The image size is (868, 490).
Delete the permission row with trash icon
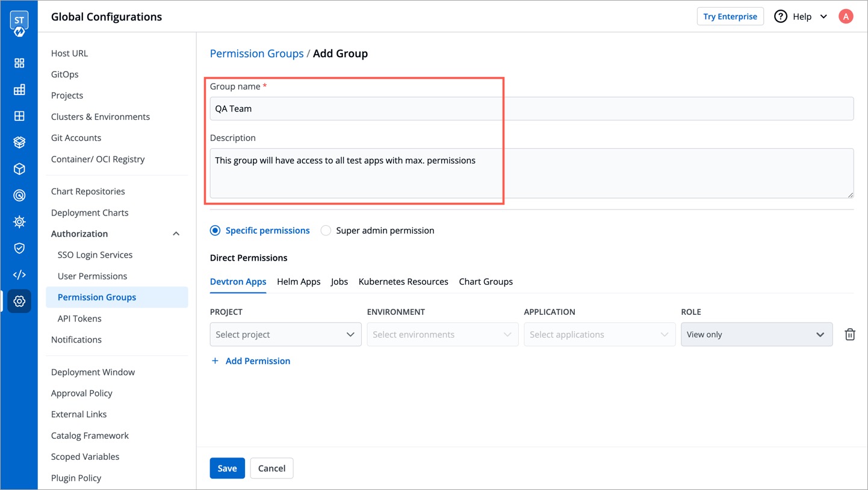[x=849, y=335]
